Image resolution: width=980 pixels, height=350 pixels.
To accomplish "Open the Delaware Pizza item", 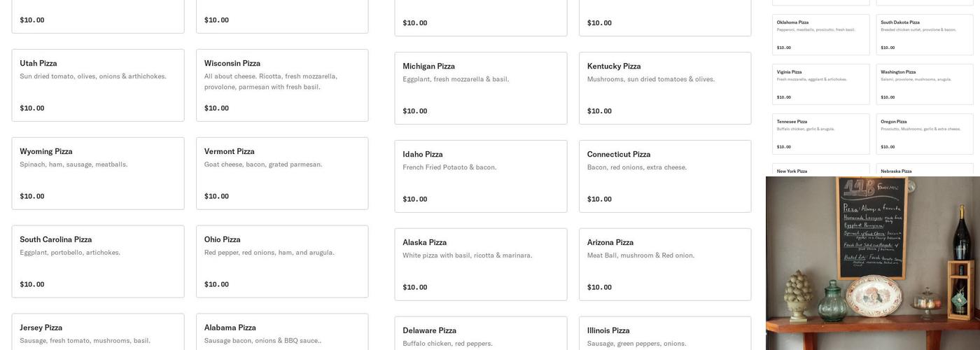I will 481,335.
